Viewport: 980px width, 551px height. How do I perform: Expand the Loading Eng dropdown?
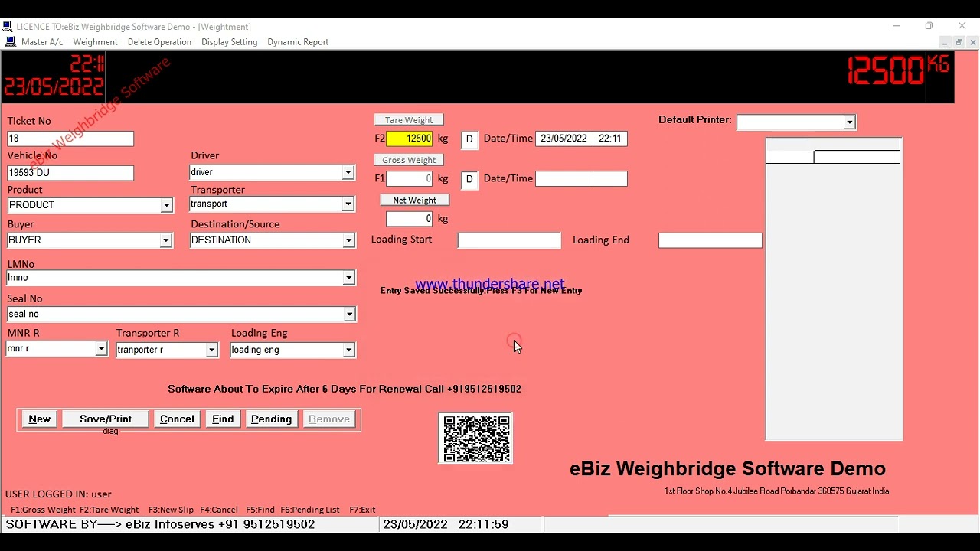[x=348, y=350]
